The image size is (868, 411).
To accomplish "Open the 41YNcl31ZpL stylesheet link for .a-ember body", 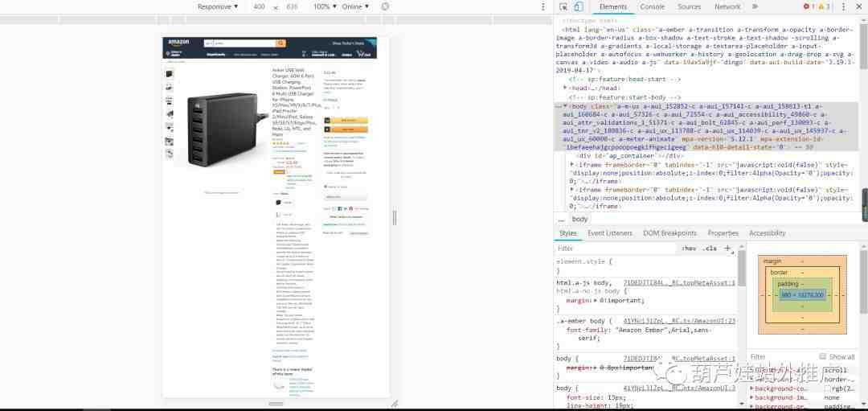I will (679, 321).
